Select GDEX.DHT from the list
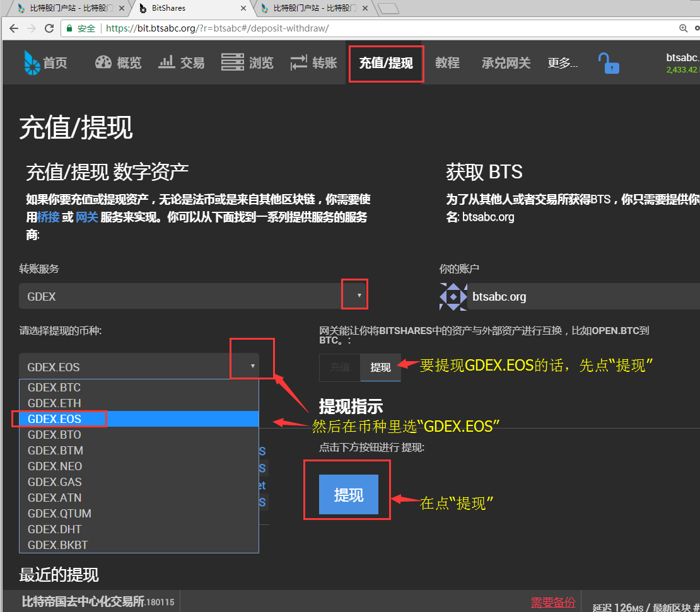 139,529
